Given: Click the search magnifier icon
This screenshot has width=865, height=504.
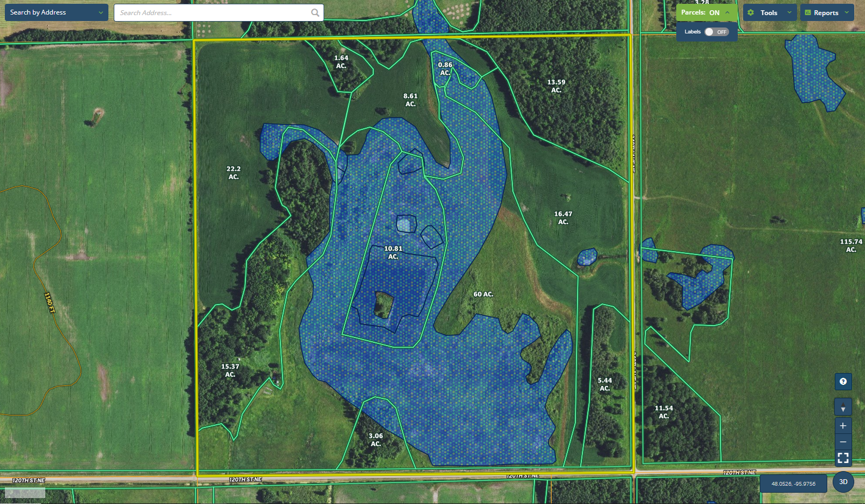Looking at the screenshot, I should (x=315, y=12).
